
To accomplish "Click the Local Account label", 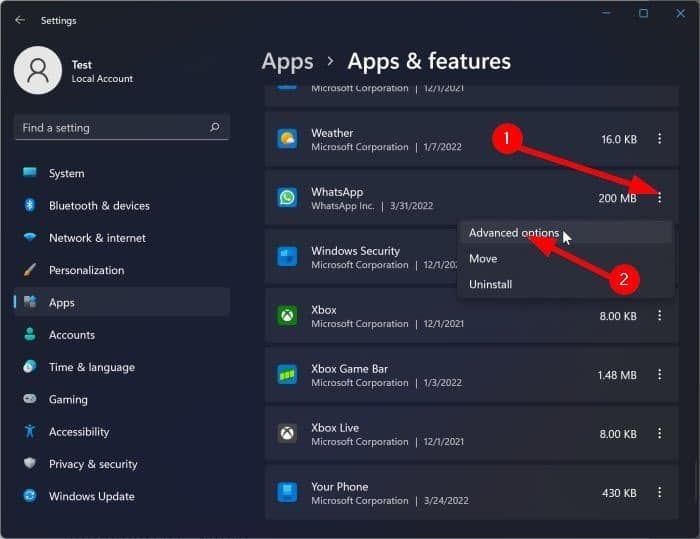I will click(102, 79).
